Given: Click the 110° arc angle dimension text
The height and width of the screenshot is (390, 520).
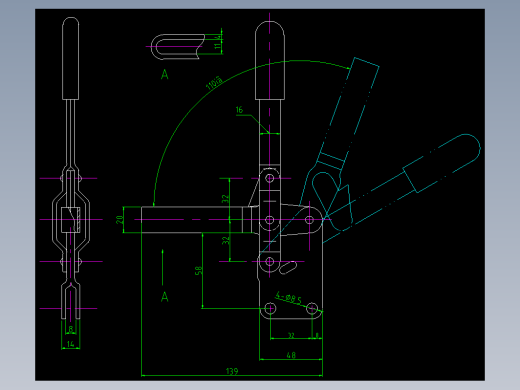Looking at the screenshot, I should pos(214,83).
